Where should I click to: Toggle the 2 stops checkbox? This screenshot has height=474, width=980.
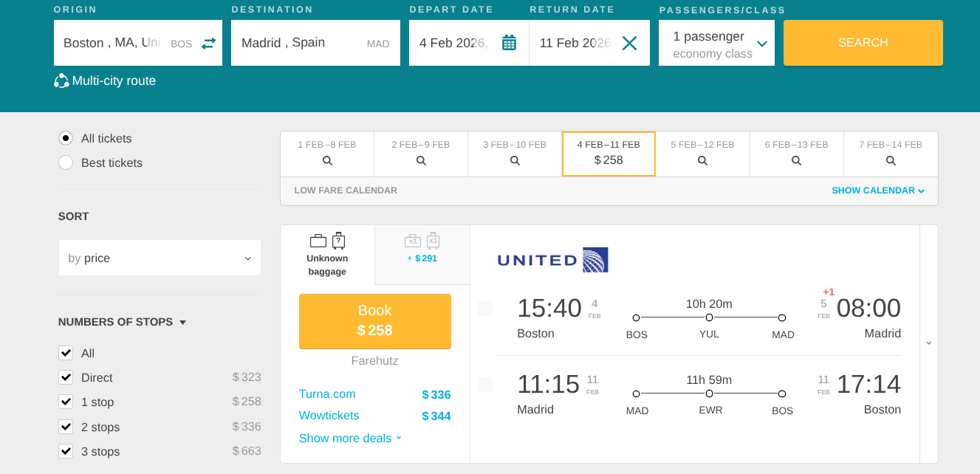66,427
